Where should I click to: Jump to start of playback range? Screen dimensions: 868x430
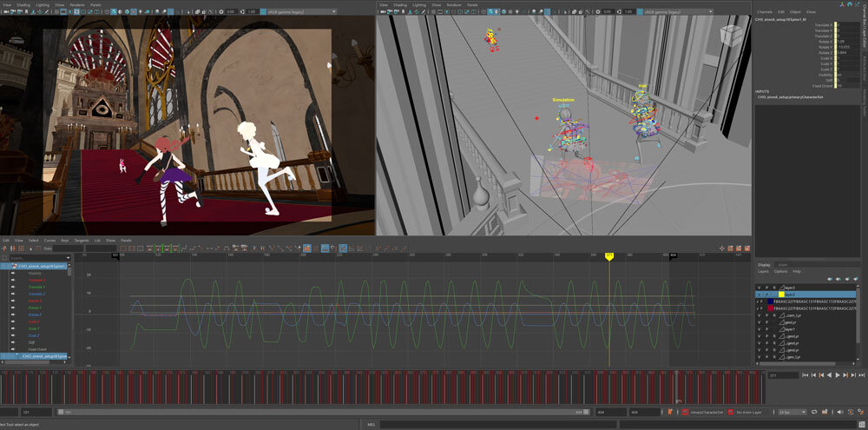tap(806, 375)
